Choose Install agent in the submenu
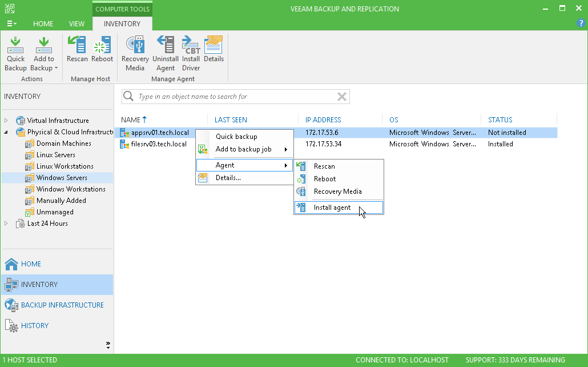Screen dimensions: 588x367 339,208
